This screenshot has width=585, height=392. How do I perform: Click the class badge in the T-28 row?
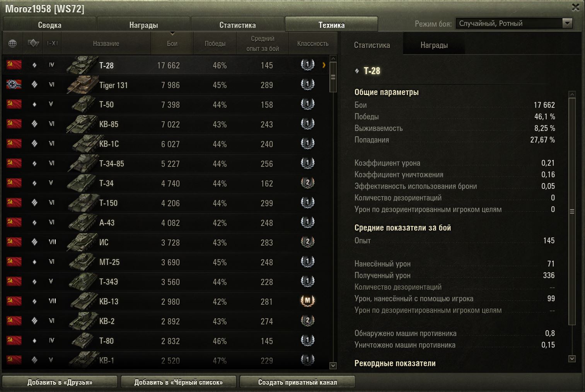(x=308, y=64)
